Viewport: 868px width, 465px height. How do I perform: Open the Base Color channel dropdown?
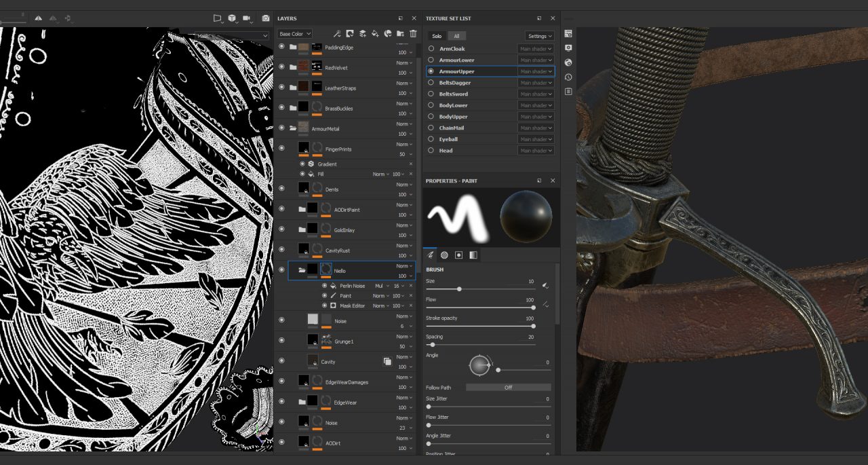296,33
